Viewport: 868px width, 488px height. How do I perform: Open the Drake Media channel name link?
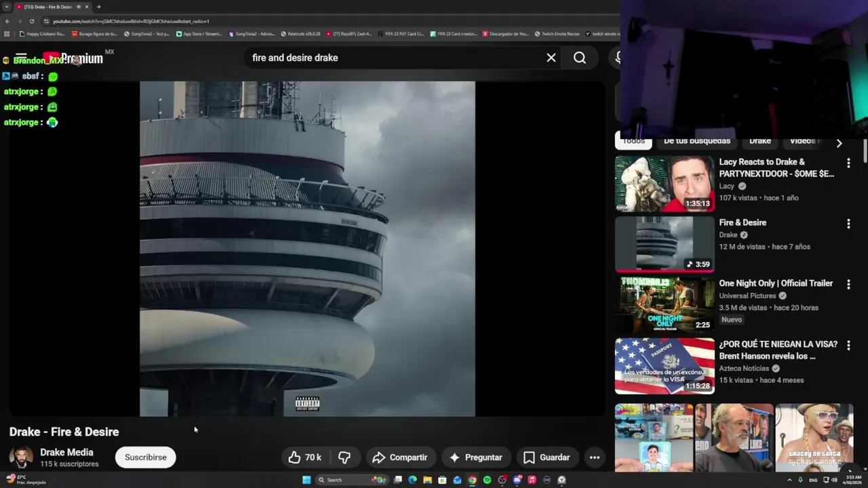point(66,452)
